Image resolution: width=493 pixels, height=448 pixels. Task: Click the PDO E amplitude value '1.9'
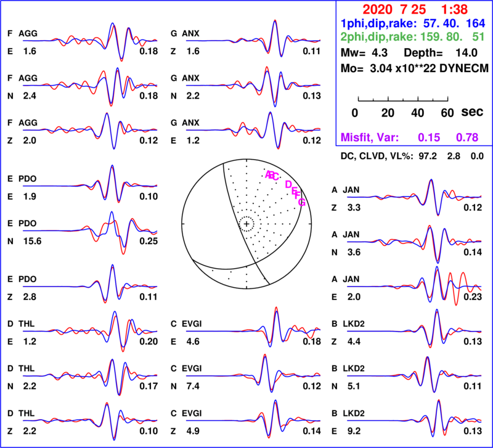(x=30, y=197)
